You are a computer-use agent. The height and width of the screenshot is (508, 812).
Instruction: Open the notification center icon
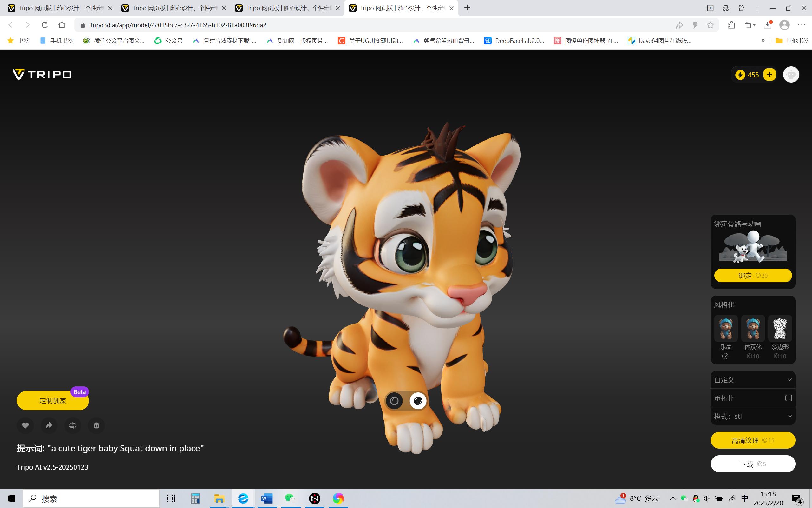[x=797, y=499]
